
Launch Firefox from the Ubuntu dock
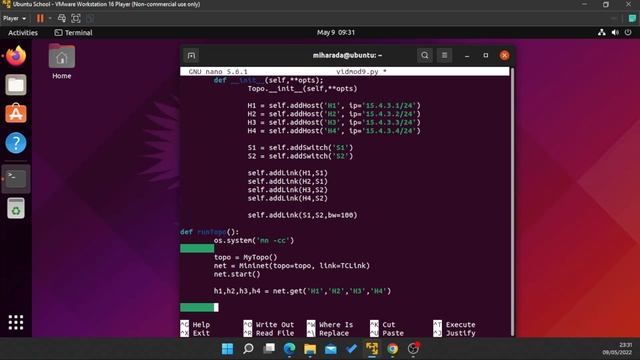(x=16, y=56)
